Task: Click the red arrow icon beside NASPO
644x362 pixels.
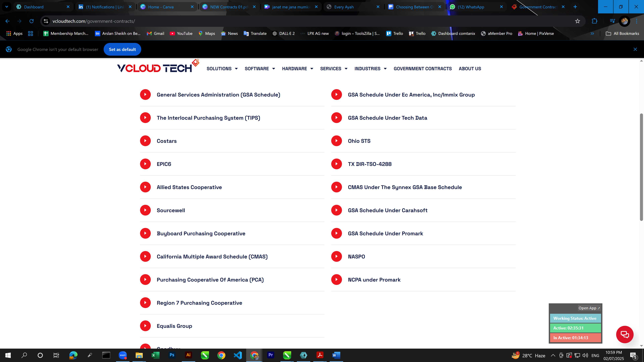Action: pyautogui.click(x=336, y=256)
